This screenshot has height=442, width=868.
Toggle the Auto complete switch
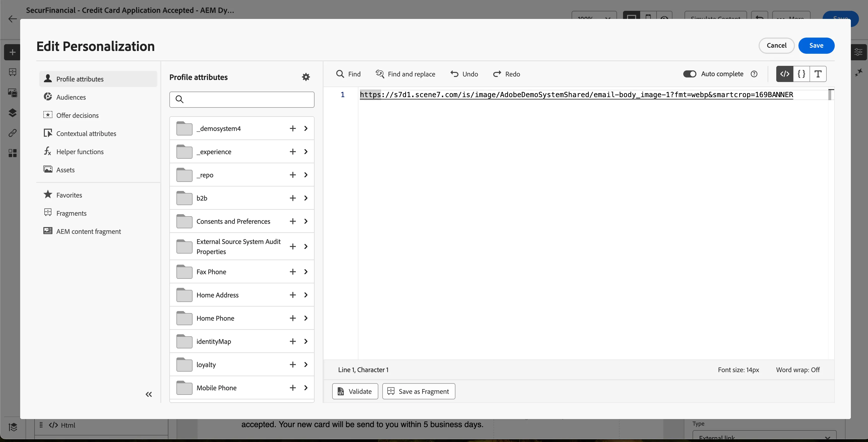pos(689,74)
